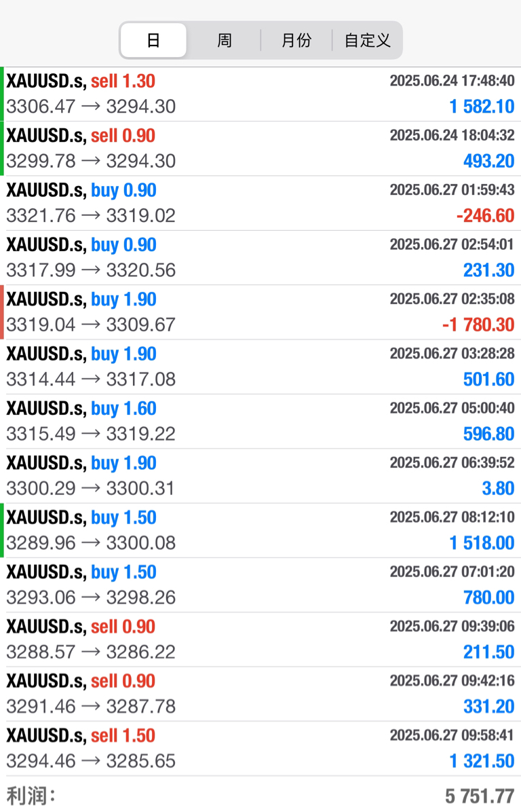Tap the timestamp 2025.06.27 08:12:10
Image resolution: width=521 pixels, height=812 pixels.
tap(452, 517)
